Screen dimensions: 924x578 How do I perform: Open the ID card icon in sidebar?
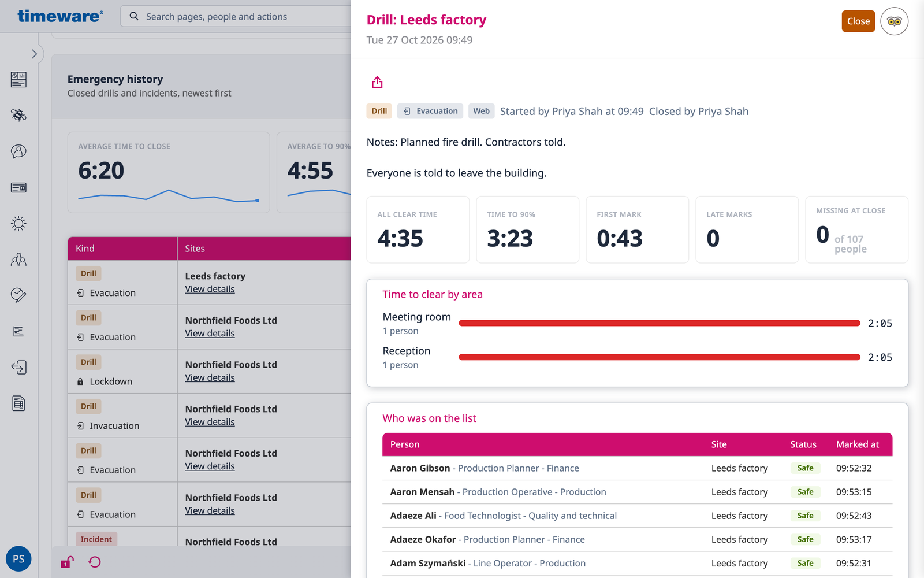(x=18, y=187)
